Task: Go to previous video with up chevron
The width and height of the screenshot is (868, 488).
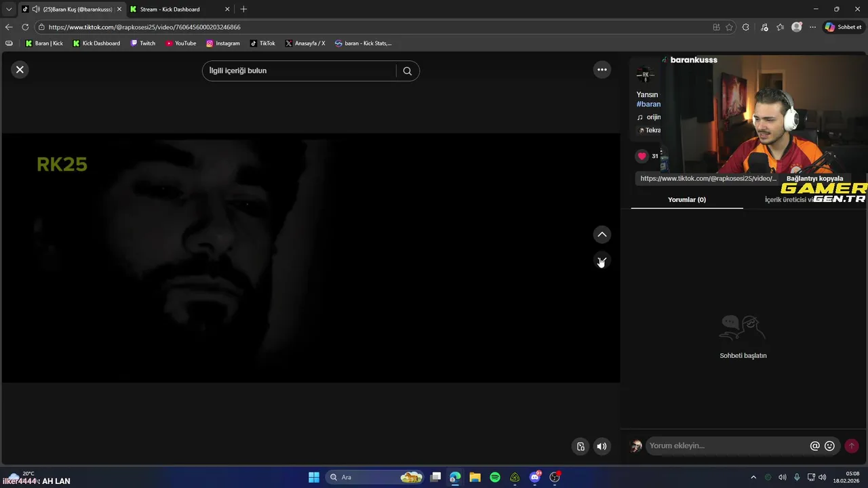Action: [x=601, y=235]
